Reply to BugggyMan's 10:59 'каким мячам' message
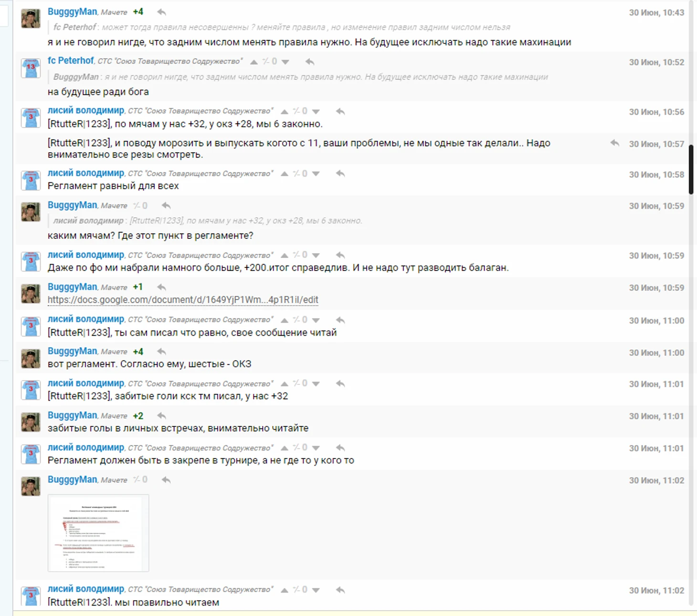697x616 pixels. coord(166,206)
